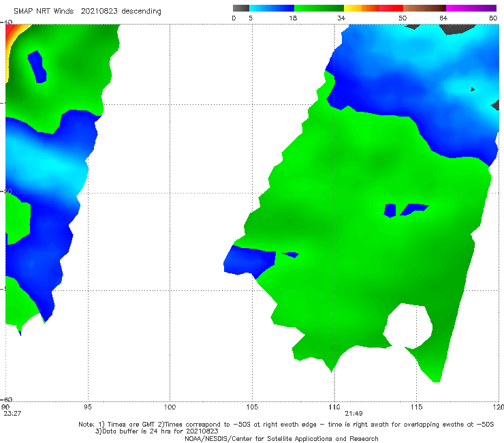Click the word 'descending' in the title
Screen dimensions: 504x443
[142, 12]
